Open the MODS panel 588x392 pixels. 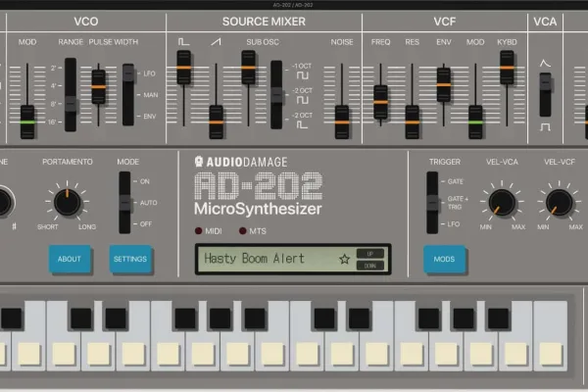click(x=444, y=259)
